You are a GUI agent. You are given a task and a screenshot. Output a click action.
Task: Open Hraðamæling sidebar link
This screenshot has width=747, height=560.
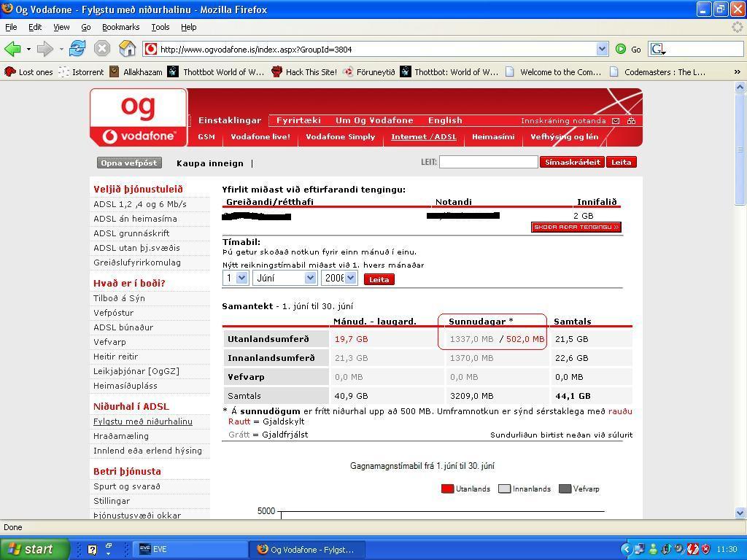(x=121, y=436)
